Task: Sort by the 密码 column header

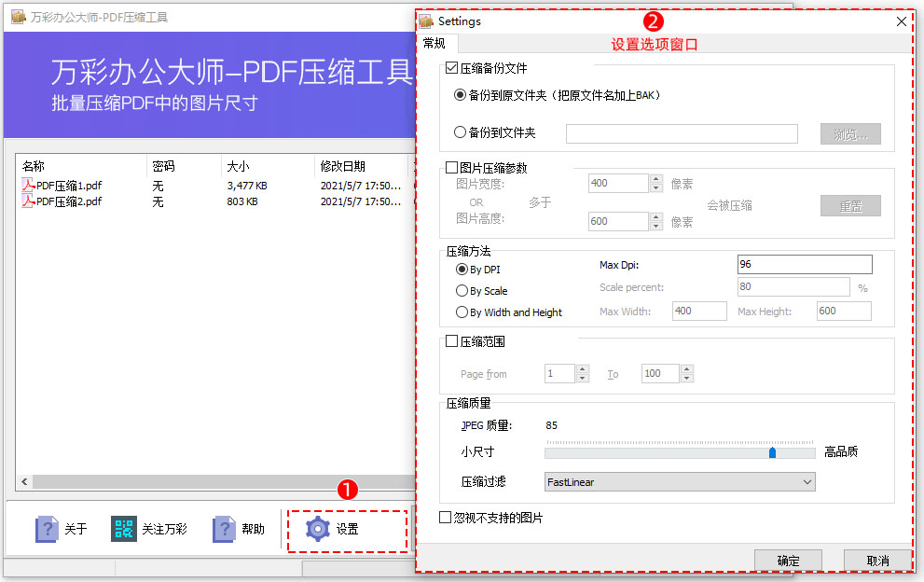Action: tap(184, 166)
